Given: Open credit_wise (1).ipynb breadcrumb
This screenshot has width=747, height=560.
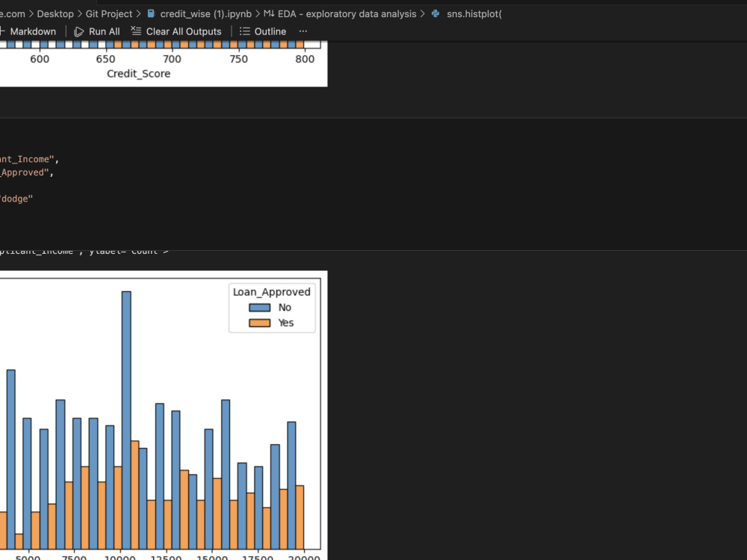Looking at the screenshot, I should (x=206, y=13).
